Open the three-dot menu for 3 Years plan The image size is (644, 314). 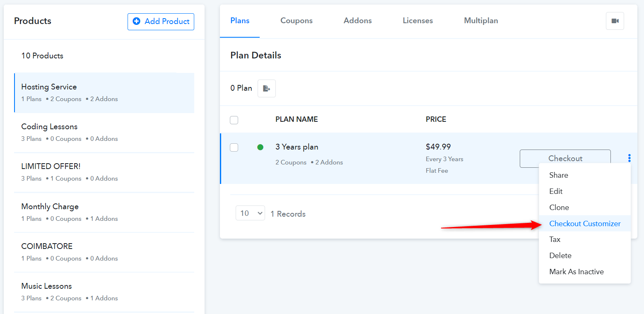(x=629, y=158)
